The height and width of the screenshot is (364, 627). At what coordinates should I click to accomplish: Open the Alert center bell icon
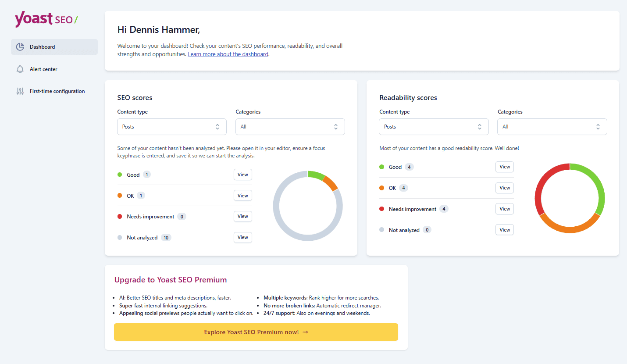coord(20,69)
